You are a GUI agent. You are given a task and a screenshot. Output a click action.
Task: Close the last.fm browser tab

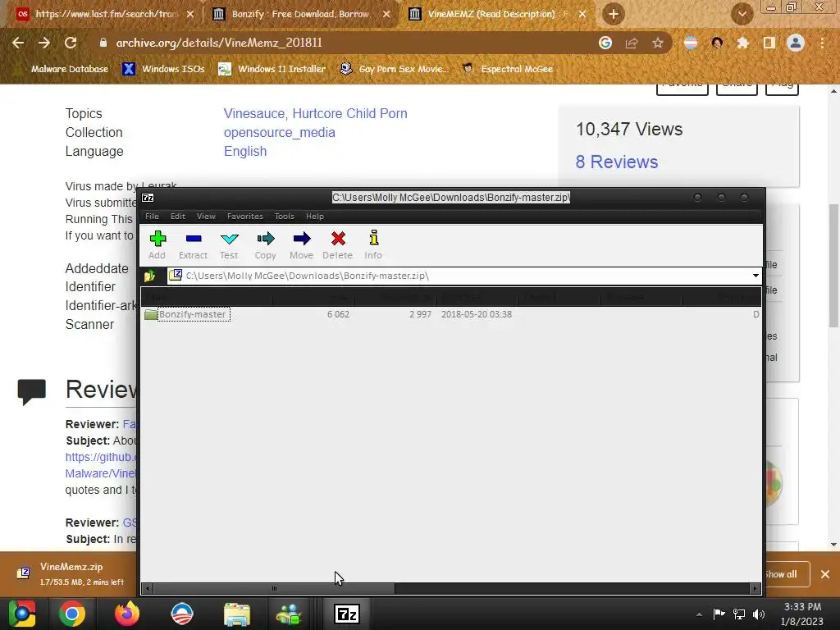coord(189,14)
